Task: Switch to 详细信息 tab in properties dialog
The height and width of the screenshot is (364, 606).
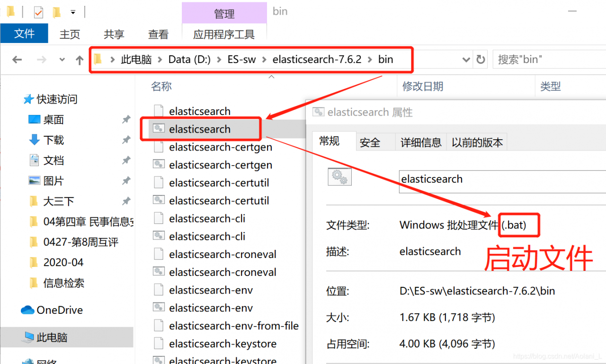Action: 421,142
